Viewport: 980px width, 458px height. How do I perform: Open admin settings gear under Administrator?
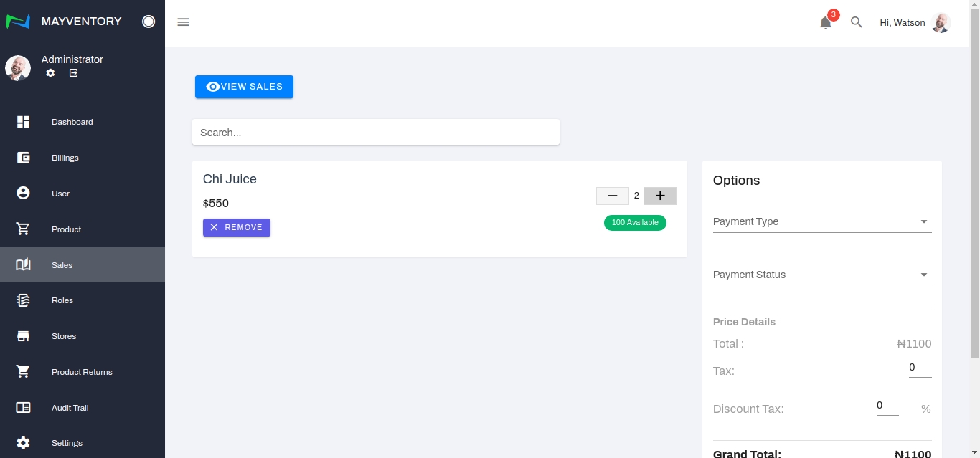(50, 73)
